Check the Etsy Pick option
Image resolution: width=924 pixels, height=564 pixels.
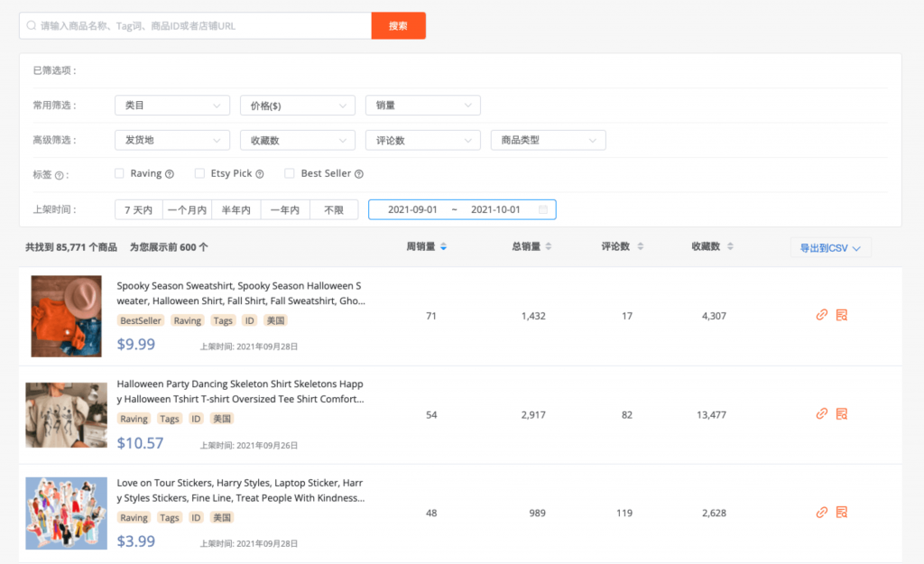tap(200, 173)
